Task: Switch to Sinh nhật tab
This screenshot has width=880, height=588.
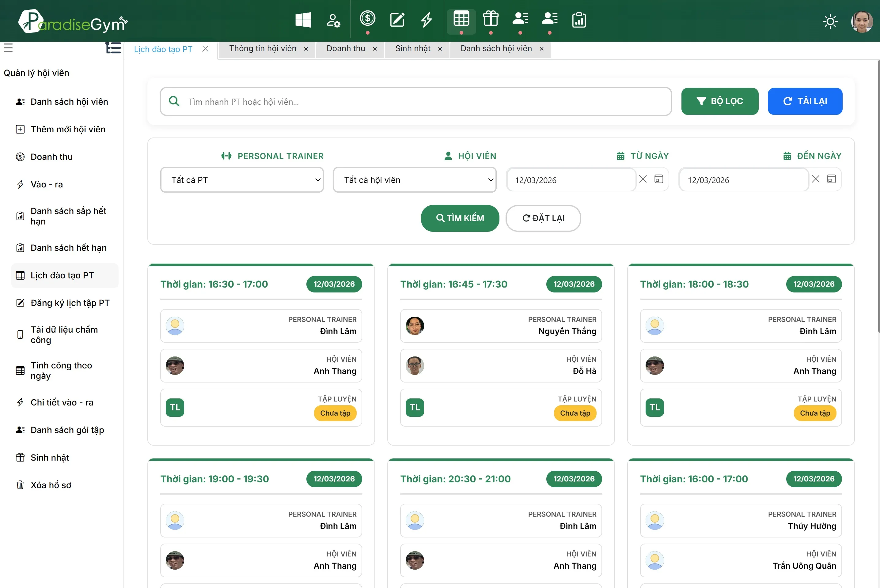Action: point(413,49)
